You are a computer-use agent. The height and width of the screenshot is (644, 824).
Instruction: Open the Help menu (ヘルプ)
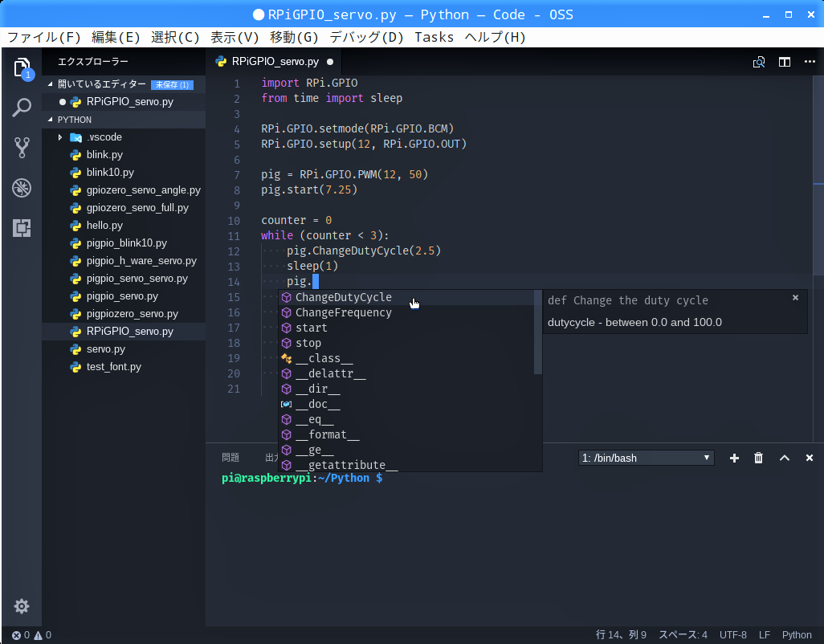point(495,37)
